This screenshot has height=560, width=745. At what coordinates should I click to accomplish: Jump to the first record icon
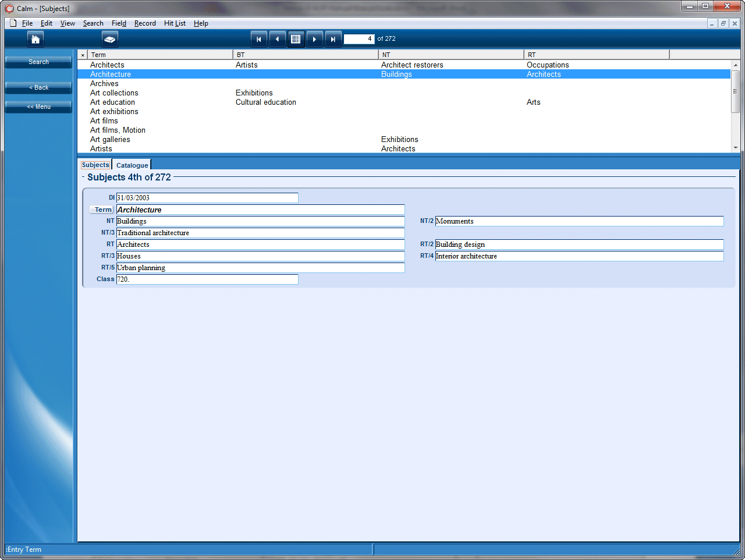coord(259,38)
